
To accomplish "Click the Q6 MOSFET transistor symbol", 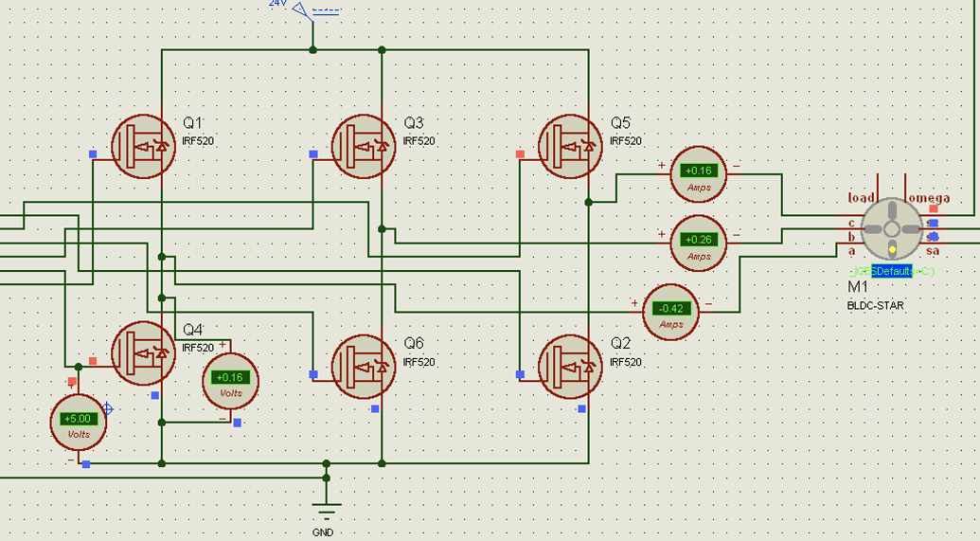I will point(364,367).
